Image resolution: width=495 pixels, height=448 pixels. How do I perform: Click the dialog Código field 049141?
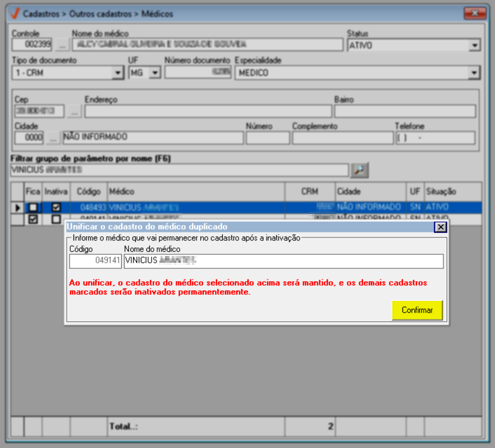pos(95,261)
